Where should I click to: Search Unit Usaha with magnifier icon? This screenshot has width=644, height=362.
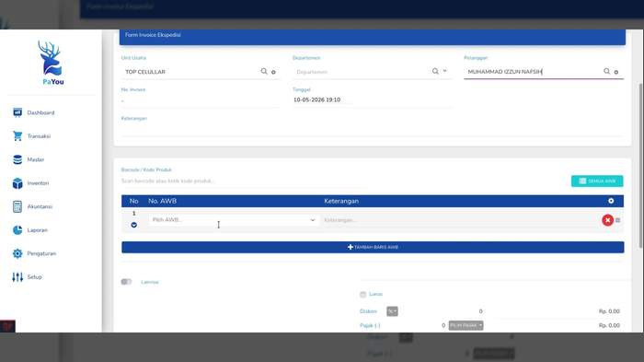pos(264,72)
